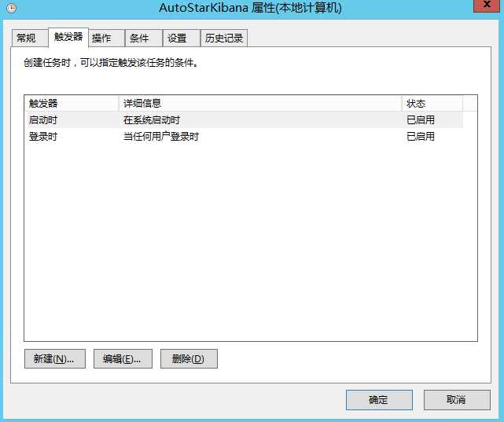Viewport: 504px width, 422px height.
Task: Open the 操作 tab
Action: tap(101, 39)
